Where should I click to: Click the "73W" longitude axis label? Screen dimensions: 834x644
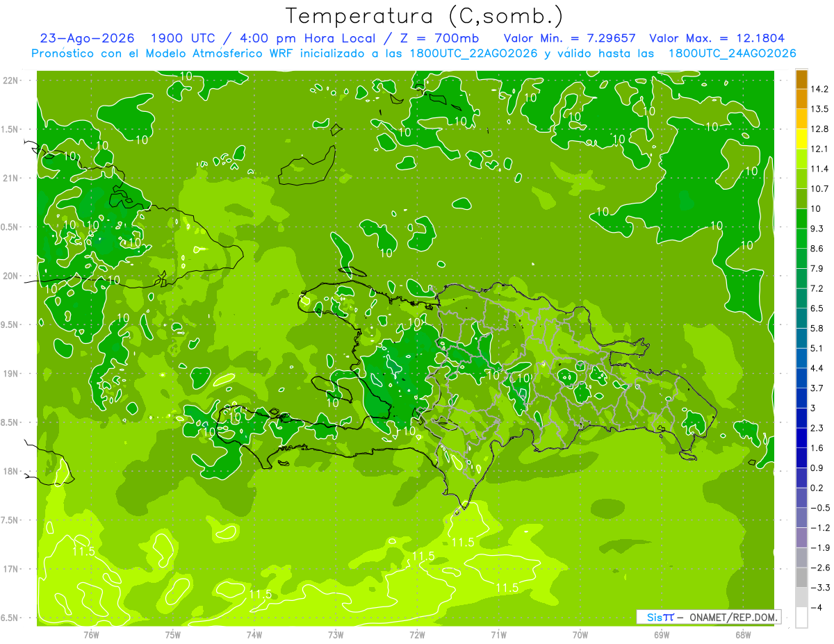pos(336,634)
